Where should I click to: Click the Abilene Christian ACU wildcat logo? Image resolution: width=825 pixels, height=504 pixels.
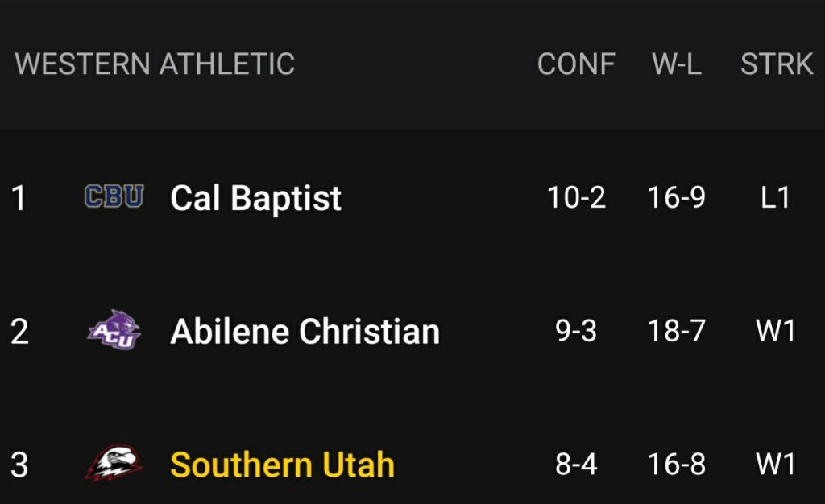tap(114, 331)
